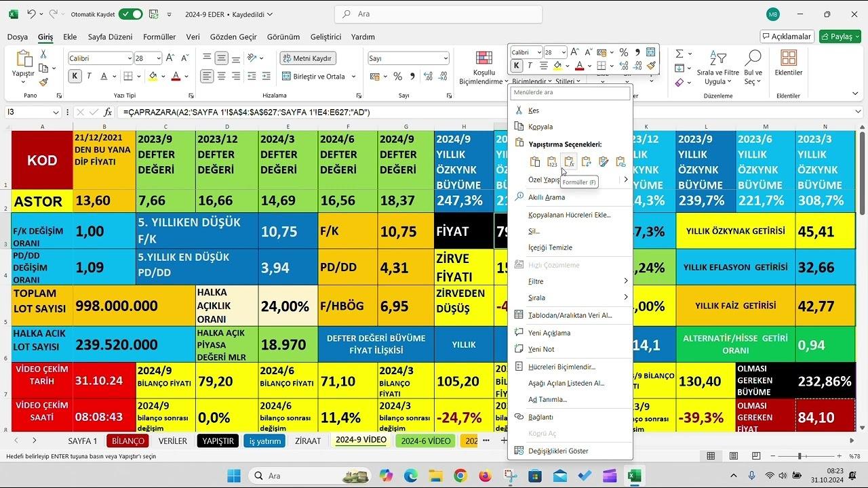Apply the yellow fill color in the ribbon
The height and width of the screenshot is (488, 868).
[153, 76]
